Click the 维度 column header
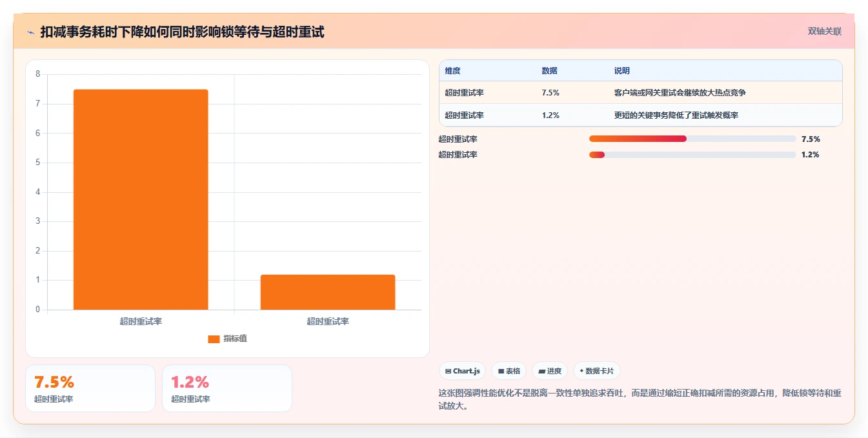Viewport: 868px width, 438px height. 452,71
